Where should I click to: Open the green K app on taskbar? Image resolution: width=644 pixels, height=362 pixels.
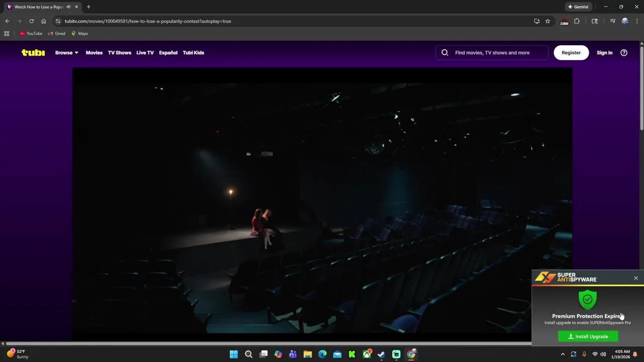coord(352,354)
